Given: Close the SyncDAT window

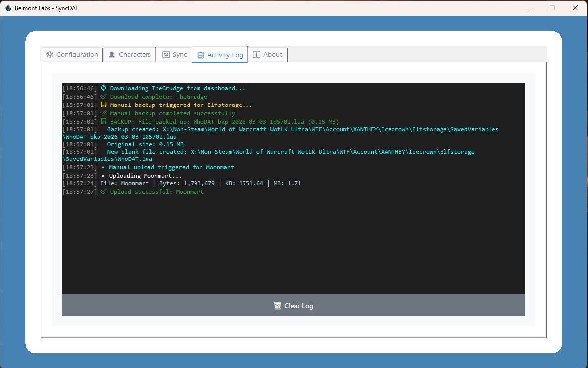Looking at the screenshot, I should click(x=575, y=8).
